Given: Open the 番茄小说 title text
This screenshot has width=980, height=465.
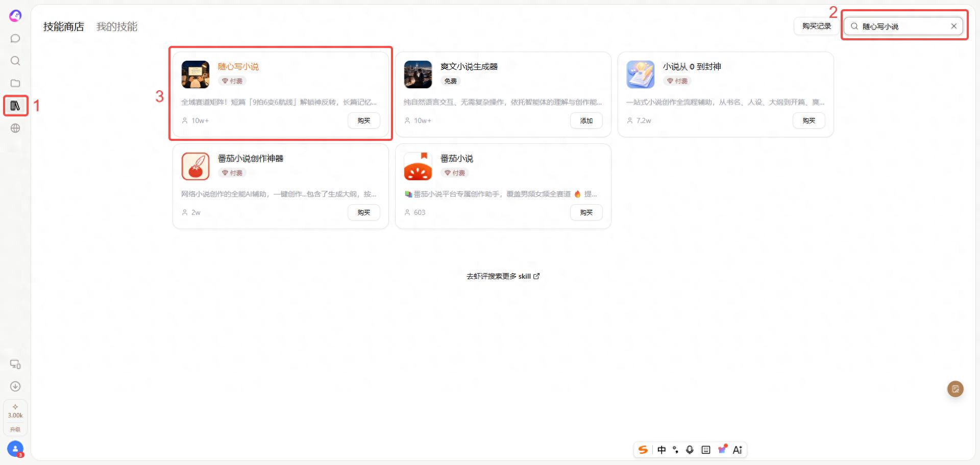Looking at the screenshot, I should 457,159.
